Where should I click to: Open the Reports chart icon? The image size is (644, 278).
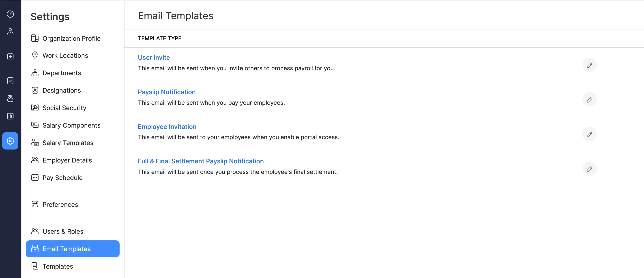click(10, 116)
